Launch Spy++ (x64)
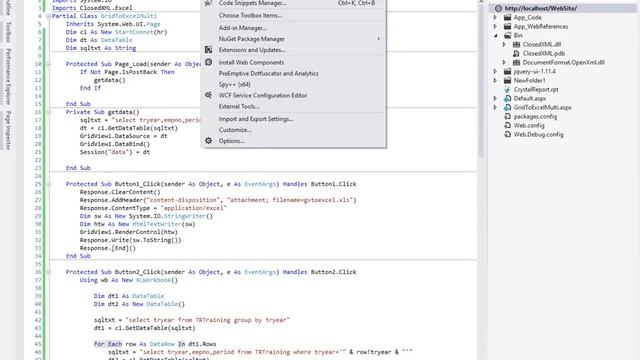The image size is (640, 360). 235,84
